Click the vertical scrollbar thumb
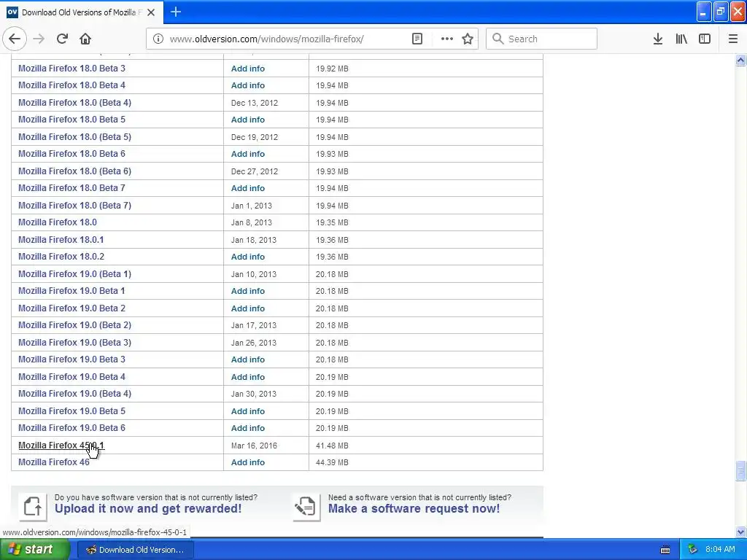 click(x=740, y=470)
